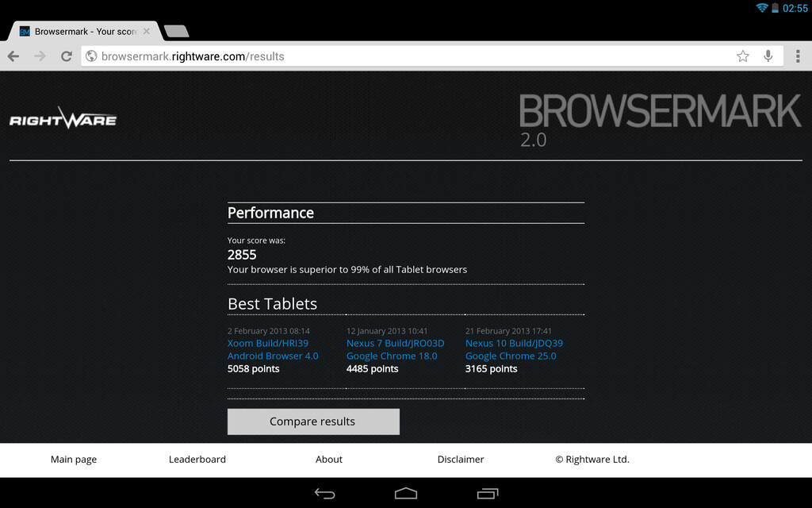Click the Browsermark 2.0 logo
The height and width of the screenshot is (508, 812).
pyautogui.click(x=660, y=121)
